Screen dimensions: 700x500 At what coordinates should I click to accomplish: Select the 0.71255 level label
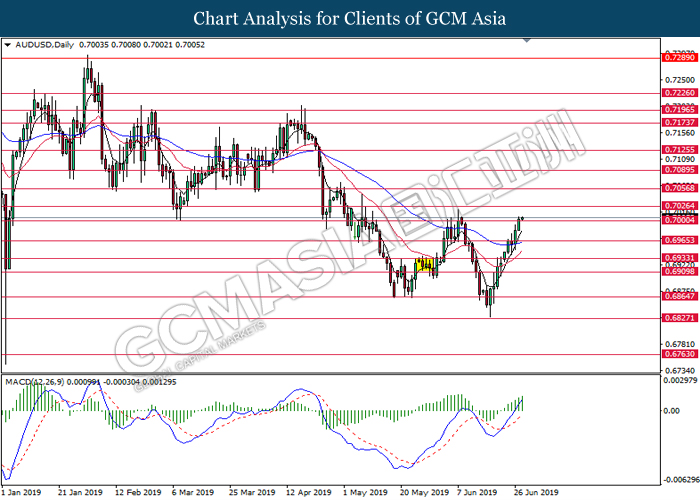680,150
